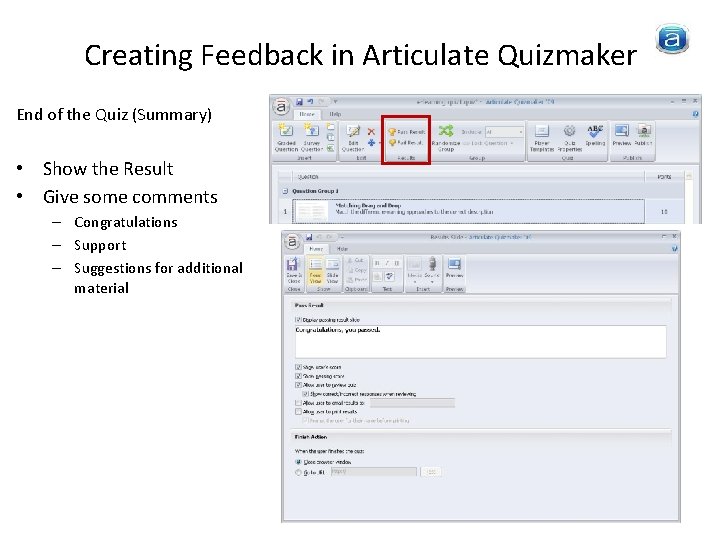Switch to Form View in Results Slide
This screenshot has width=720, height=540.
coord(315,270)
